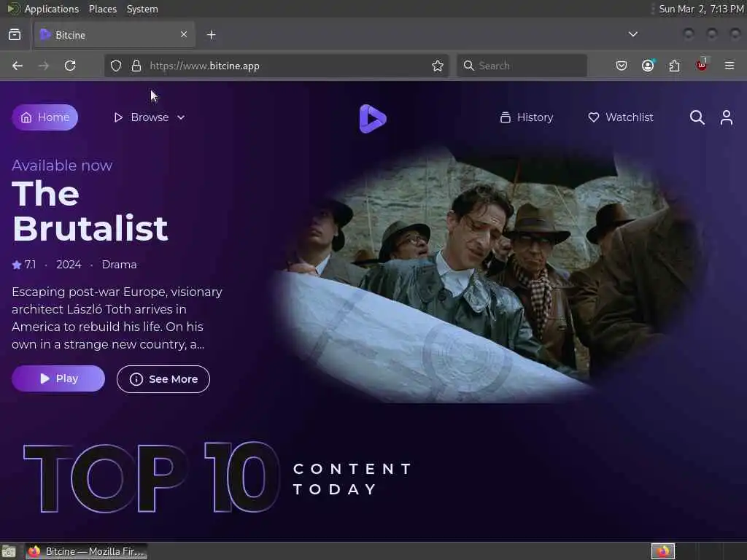Click the 'Available now' label
The height and width of the screenshot is (560, 747).
point(62,166)
